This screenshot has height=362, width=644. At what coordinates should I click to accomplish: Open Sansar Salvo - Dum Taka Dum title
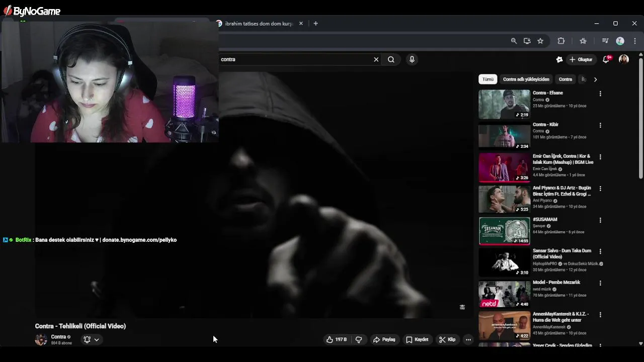(x=562, y=253)
